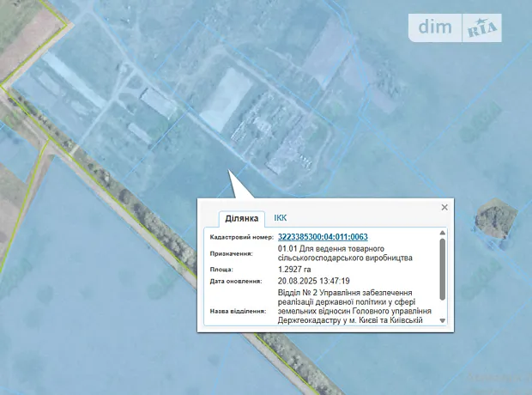Image resolution: width=532 pixels, height=395 pixels.
Task: Click the popup scrollbar down arrow
Action: (x=443, y=320)
